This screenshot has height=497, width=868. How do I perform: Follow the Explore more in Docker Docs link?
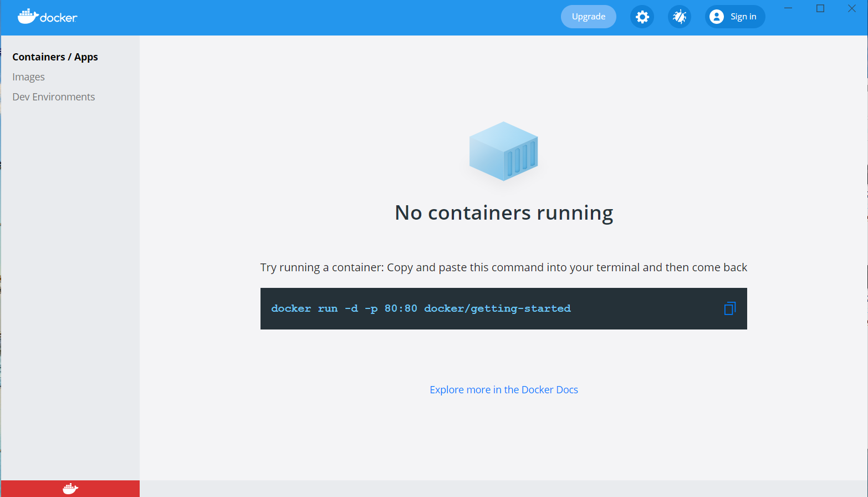click(x=504, y=390)
